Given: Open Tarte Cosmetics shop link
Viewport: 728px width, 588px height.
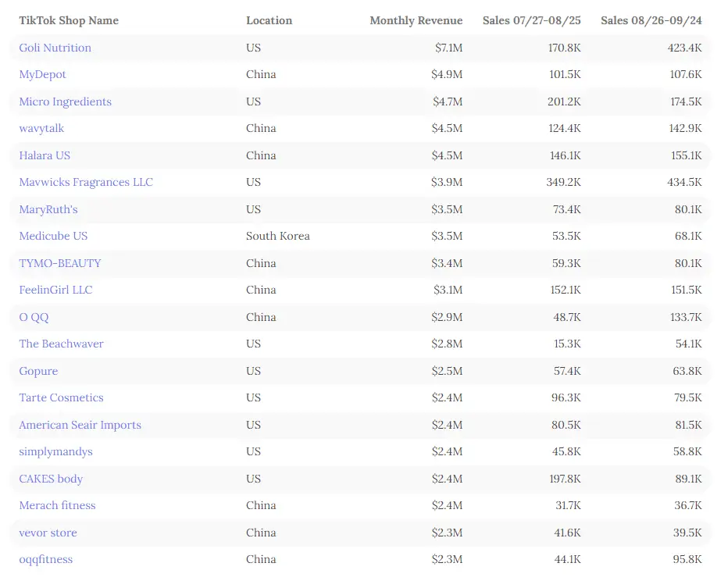Looking at the screenshot, I should click(x=61, y=397).
